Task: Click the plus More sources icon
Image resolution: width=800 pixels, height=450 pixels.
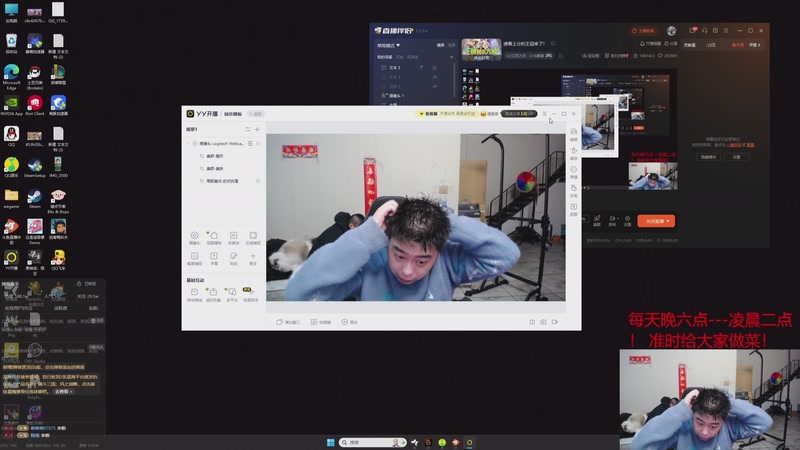Action: 253,258
